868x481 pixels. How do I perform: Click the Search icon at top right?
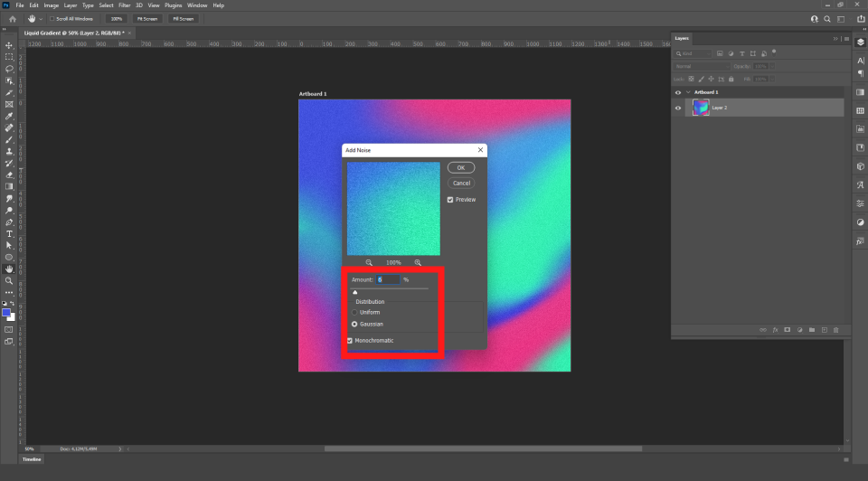(827, 19)
